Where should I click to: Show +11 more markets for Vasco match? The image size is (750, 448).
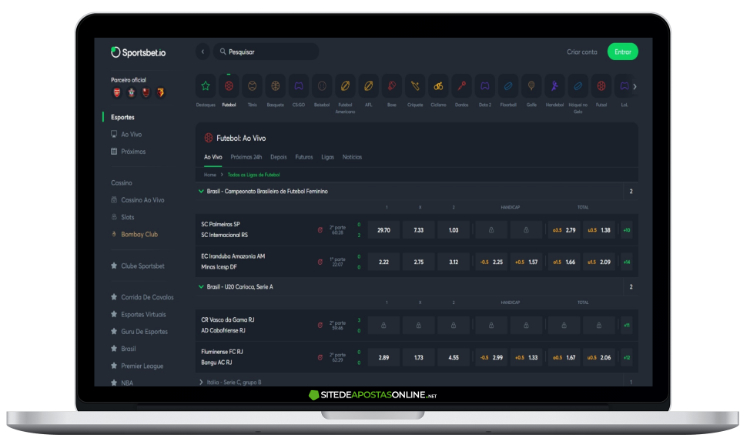pyautogui.click(x=627, y=325)
